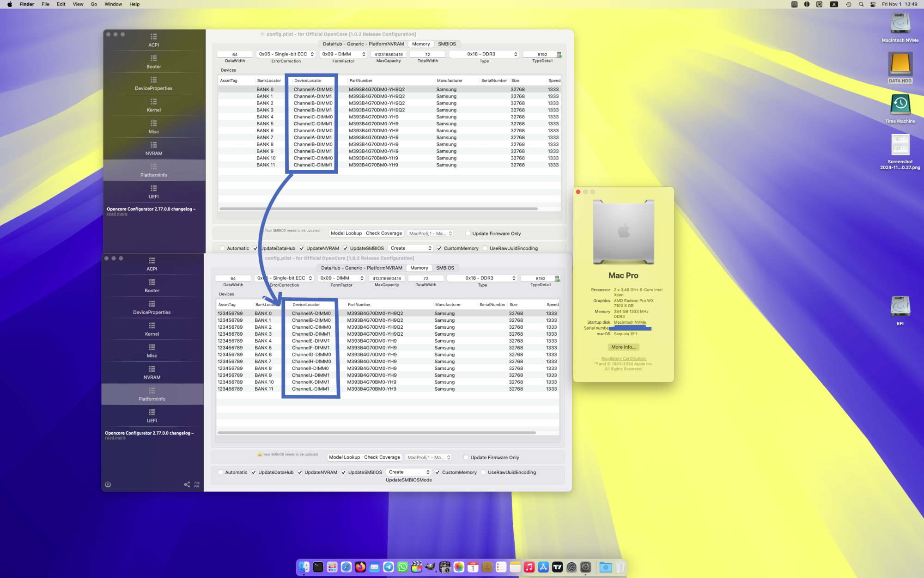Enable the UpdateDataHub checkbox
924x578 pixels.
(x=254, y=472)
